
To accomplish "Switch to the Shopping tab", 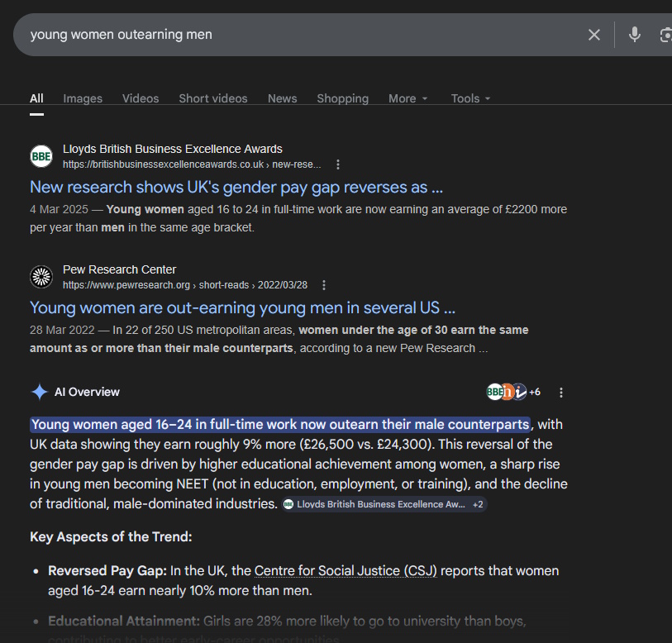I will pyautogui.click(x=342, y=98).
